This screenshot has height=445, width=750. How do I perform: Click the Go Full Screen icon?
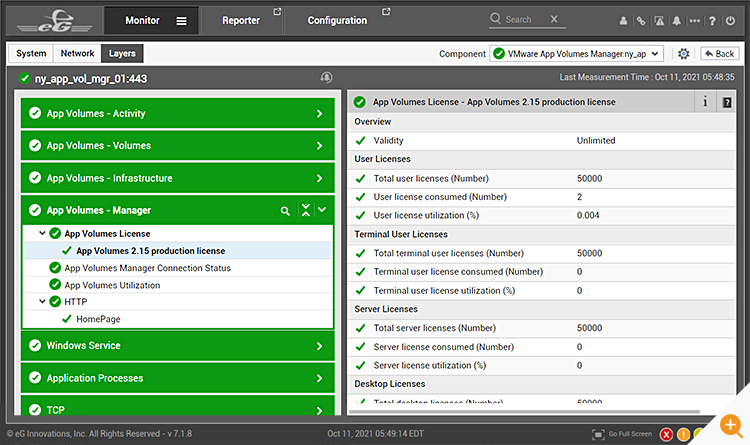pyautogui.click(x=598, y=434)
